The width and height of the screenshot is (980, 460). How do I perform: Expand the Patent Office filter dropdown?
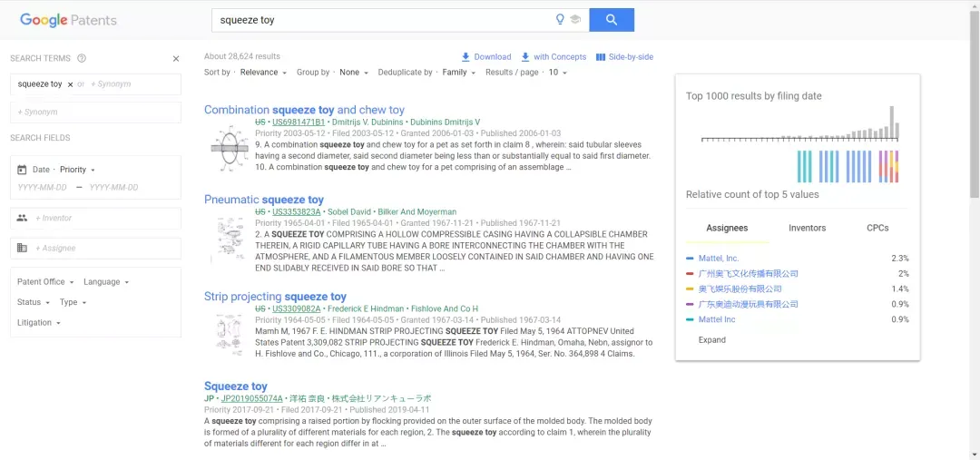coord(45,282)
